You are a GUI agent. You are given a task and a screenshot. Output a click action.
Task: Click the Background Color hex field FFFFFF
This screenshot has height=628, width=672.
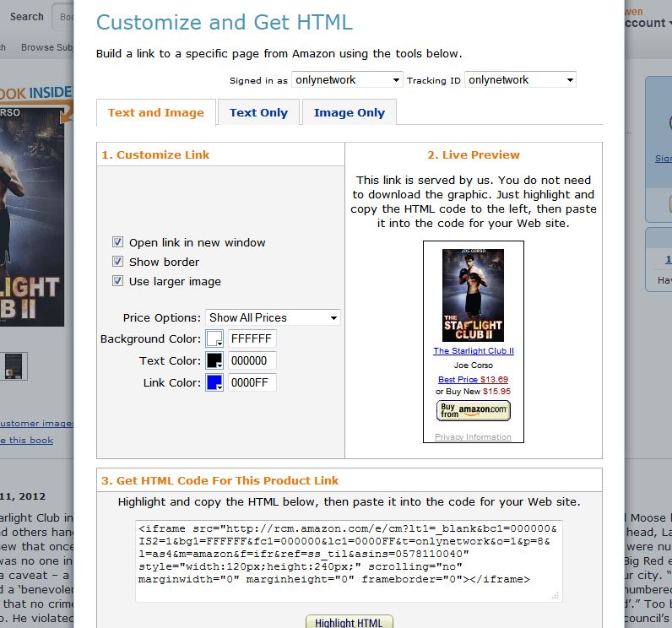[x=252, y=338]
